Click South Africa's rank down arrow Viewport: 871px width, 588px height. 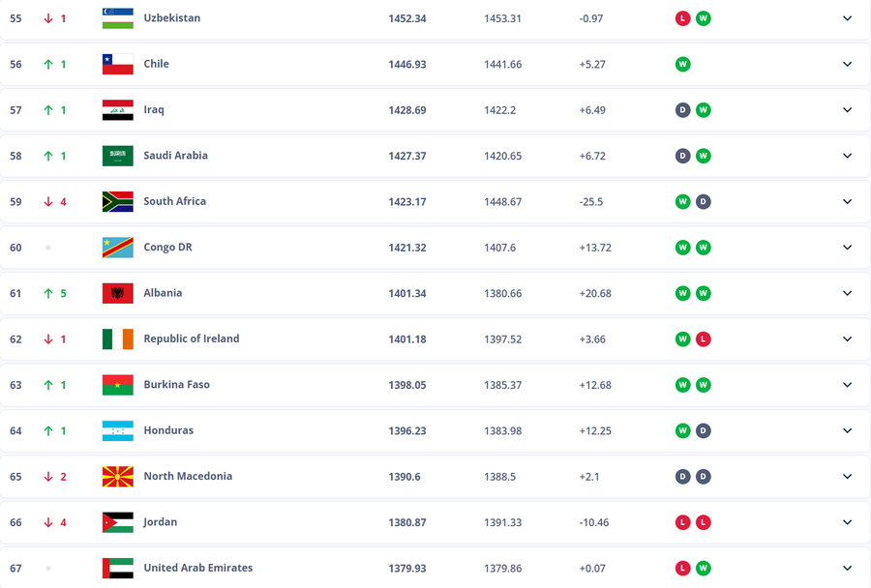47,201
